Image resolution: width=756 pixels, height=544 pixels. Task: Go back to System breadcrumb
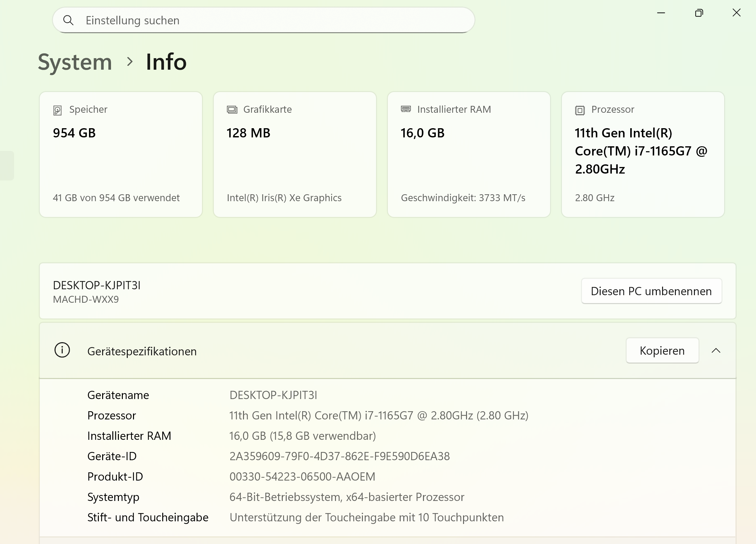(x=75, y=62)
